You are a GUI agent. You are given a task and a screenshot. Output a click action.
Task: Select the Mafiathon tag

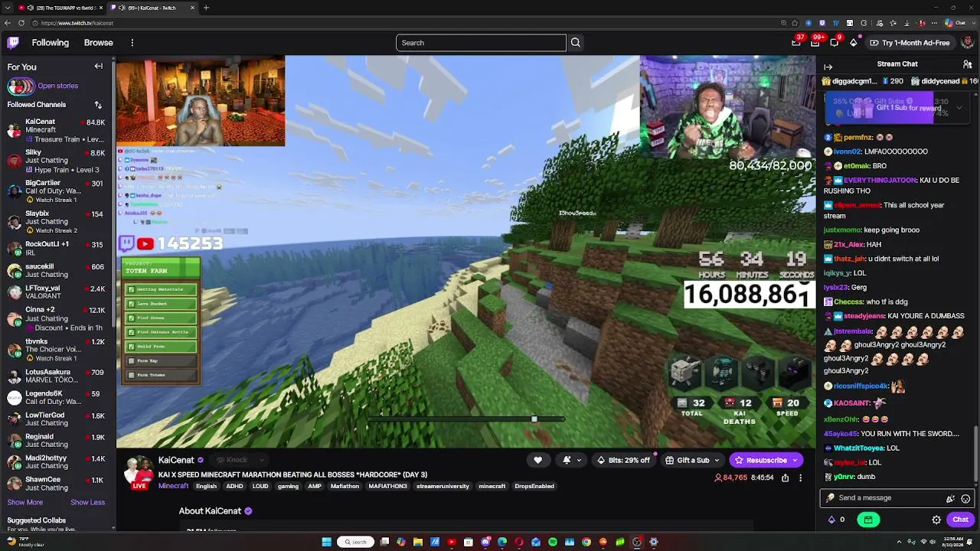point(345,486)
